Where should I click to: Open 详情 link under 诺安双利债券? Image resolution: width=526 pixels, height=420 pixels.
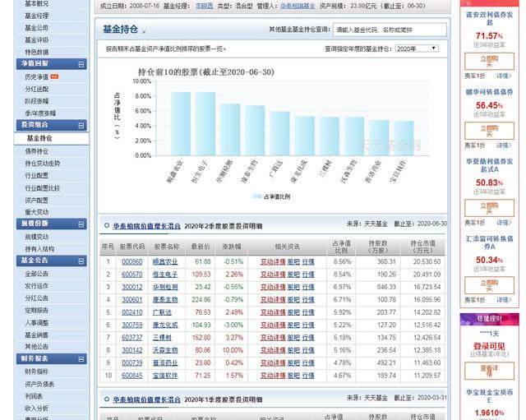point(504,76)
